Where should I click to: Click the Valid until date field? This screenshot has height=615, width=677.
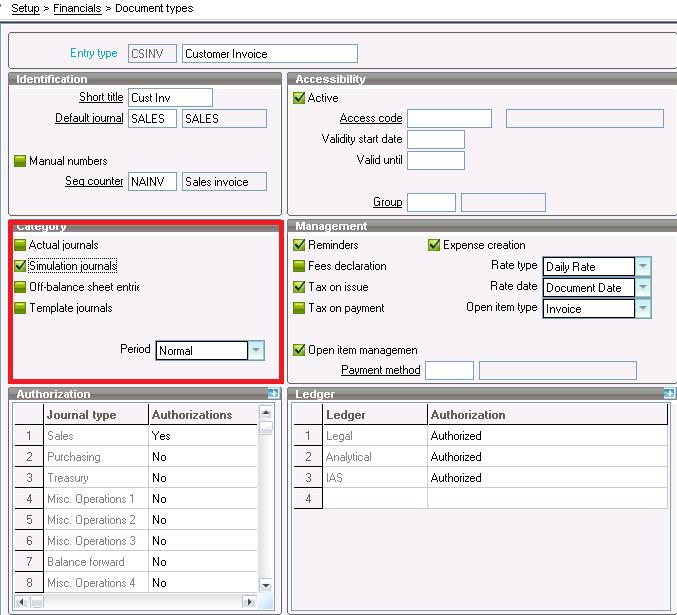point(436,160)
